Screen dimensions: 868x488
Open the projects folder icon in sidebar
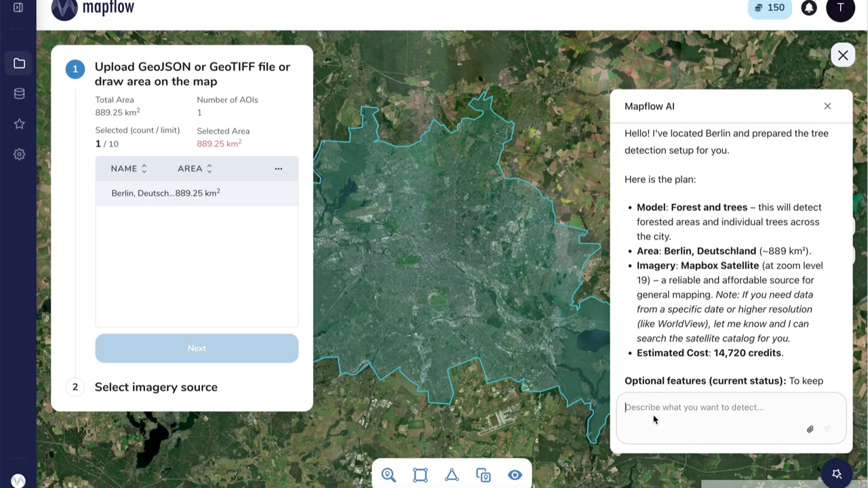pos(19,64)
